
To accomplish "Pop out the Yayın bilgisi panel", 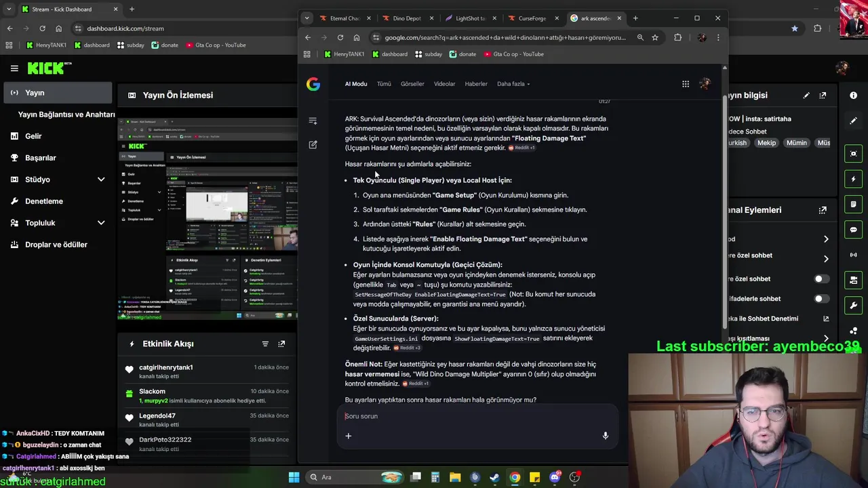I will [x=823, y=96].
